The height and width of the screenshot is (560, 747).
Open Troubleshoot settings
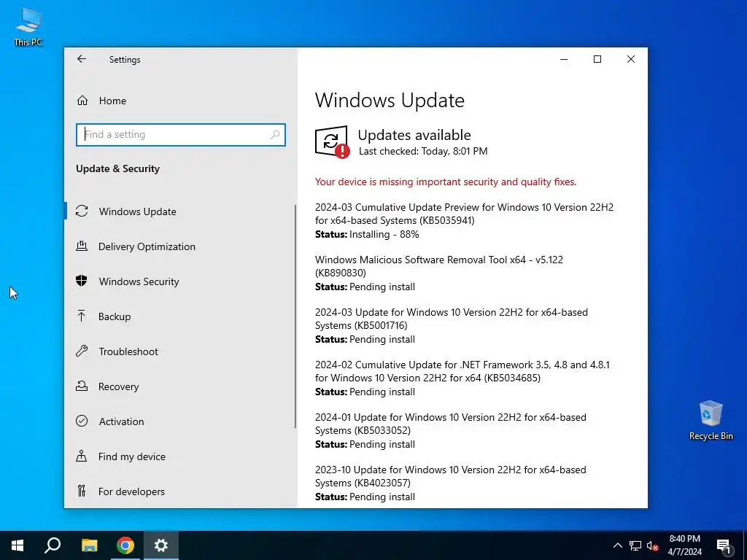point(180,351)
